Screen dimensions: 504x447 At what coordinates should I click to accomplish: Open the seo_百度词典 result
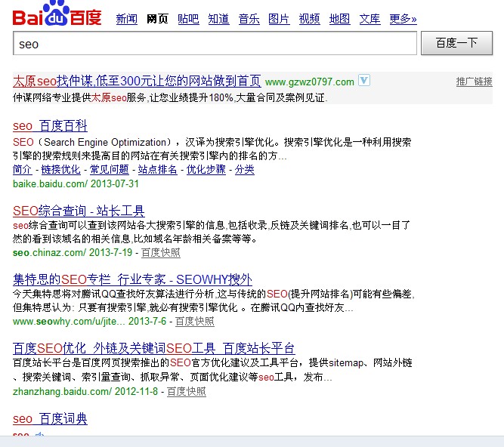(x=50, y=419)
